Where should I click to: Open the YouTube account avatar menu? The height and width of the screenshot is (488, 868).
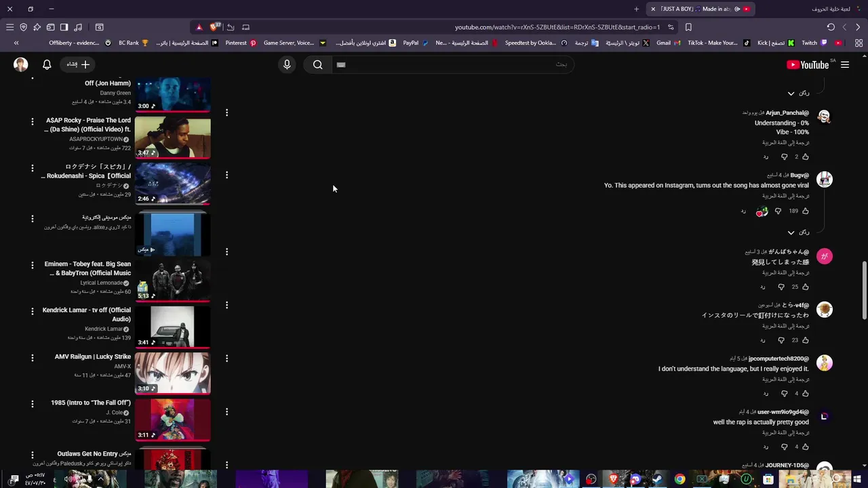(x=21, y=64)
